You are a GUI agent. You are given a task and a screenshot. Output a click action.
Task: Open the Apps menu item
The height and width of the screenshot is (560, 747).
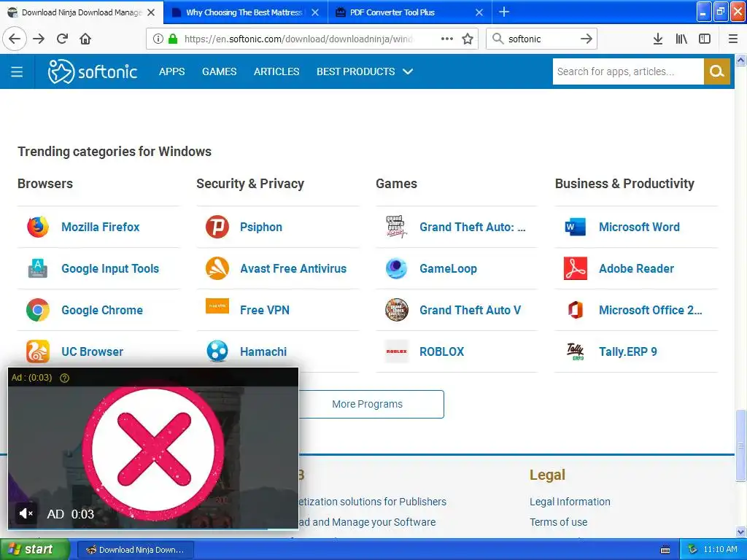172,71
